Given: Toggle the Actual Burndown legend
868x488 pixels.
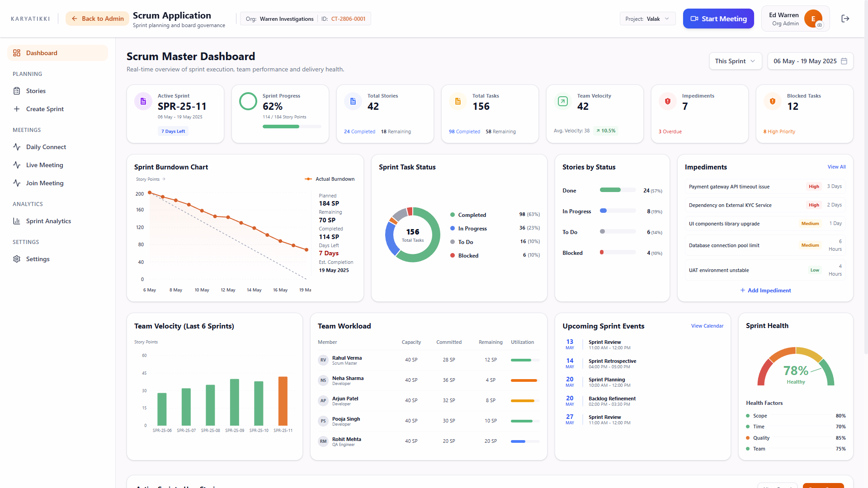Looking at the screenshot, I should [x=330, y=179].
